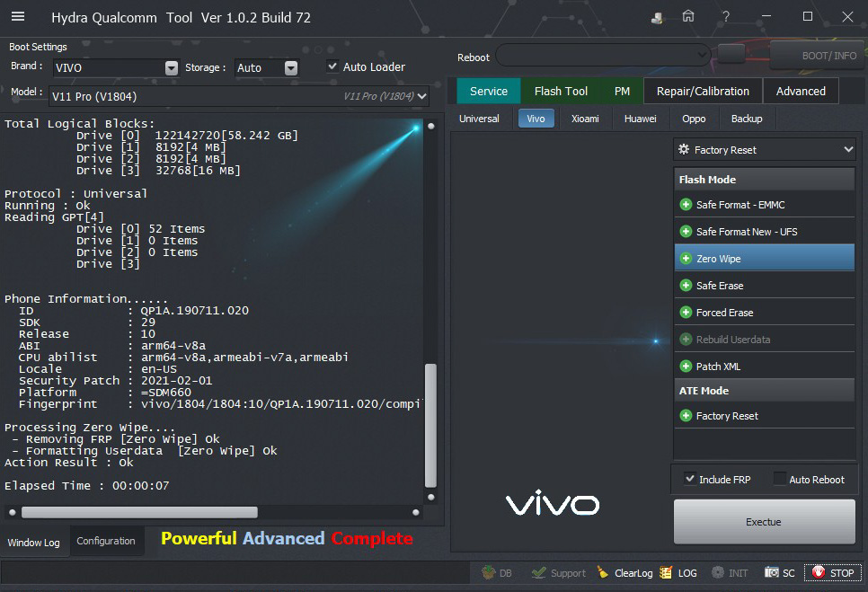Click the log horizontal scrollbar thumb
The width and height of the screenshot is (868, 592).
[139, 512]
